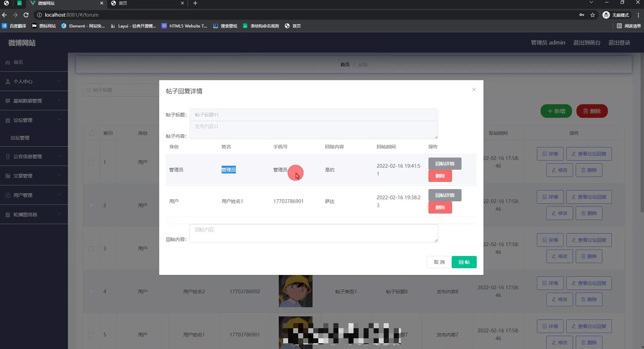Click 详情 for table row 1
Viewport: 644px width, 349px height.
point(550,154)
